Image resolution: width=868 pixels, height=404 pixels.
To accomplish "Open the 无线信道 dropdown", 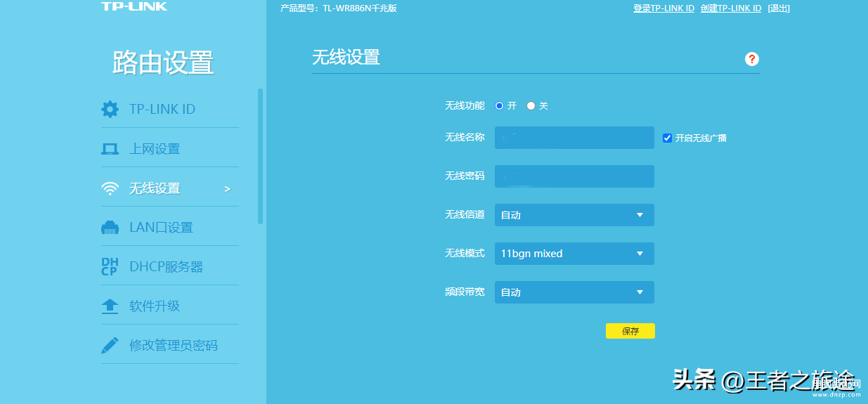I will coord(574,215).
